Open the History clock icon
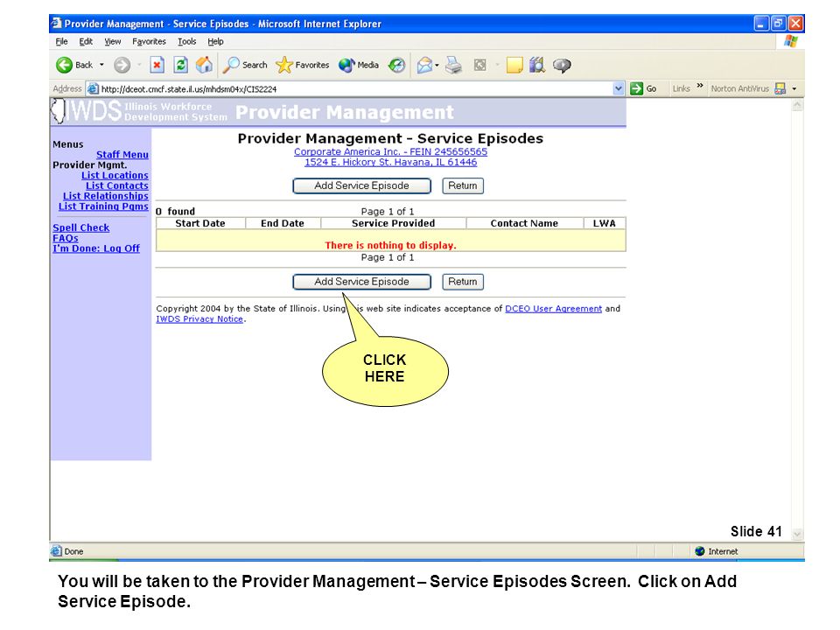840x630 pixels. point(396,66)
